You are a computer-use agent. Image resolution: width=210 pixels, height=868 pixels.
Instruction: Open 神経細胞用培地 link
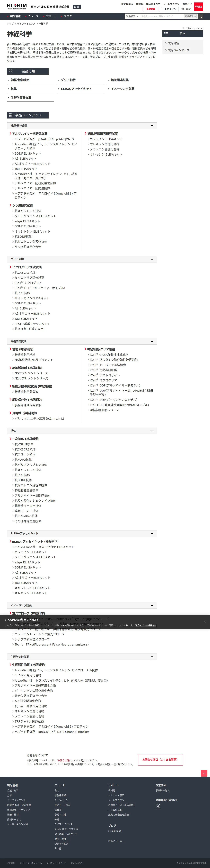25,355
